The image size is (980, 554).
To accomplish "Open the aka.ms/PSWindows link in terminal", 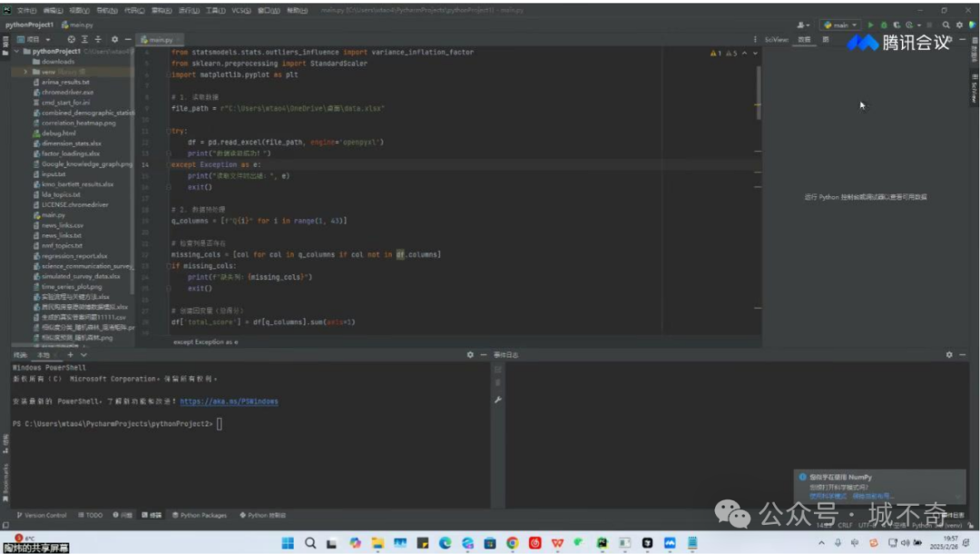I will 229,401.
